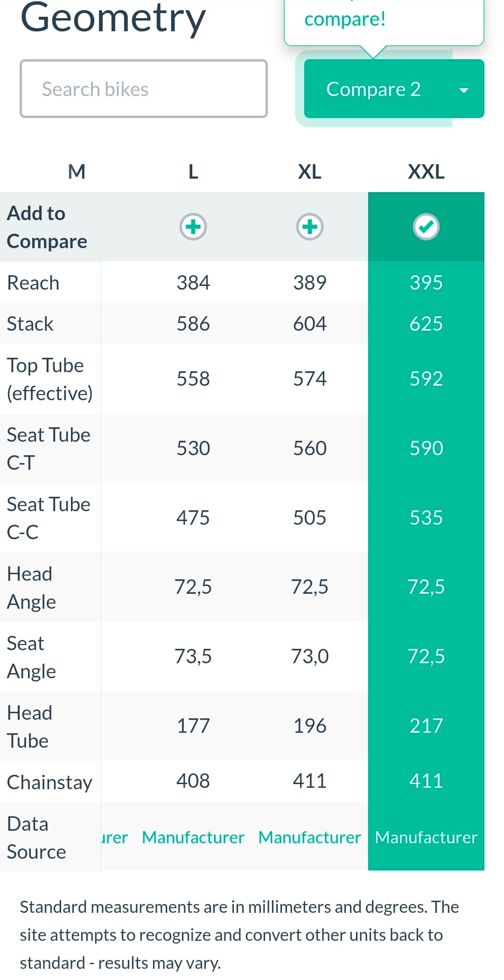The width and height of the screenshot is (504, 980).
Task: Click the Stack row label
Action: coord(30,324)
